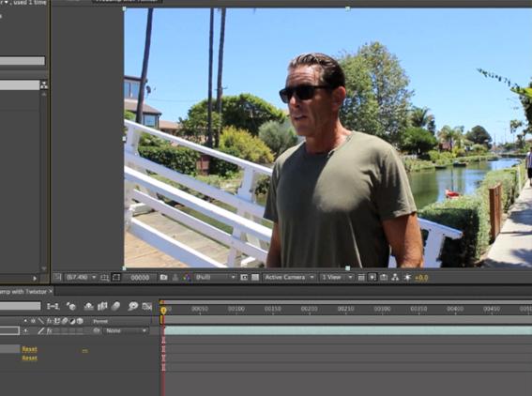Select the highlighted layer name box
Screen dimensions: 532x396
pos(9,330)
